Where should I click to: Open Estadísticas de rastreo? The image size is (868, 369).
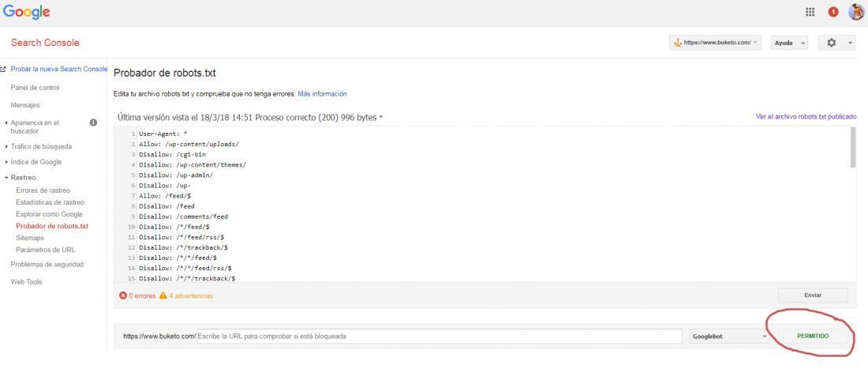click(x=50, y=202)
